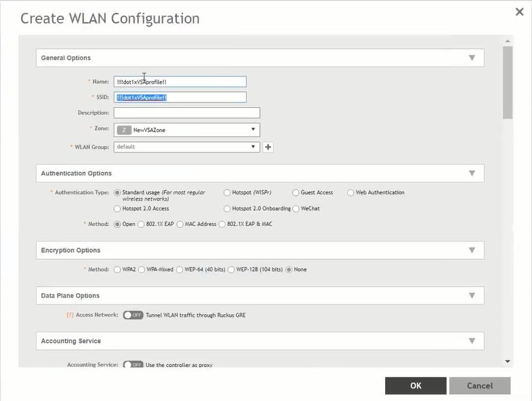Image resolution: width=532 pixels, height=401 pixels.
Task: Collapse the Encryption Options section
Action: pyautogui.click(x=471, y=250)
